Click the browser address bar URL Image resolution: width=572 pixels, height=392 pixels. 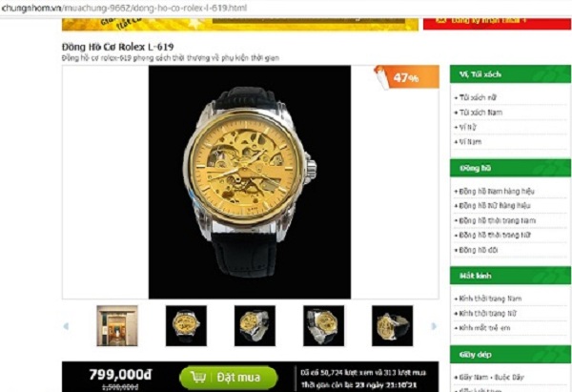pos(124,8)
